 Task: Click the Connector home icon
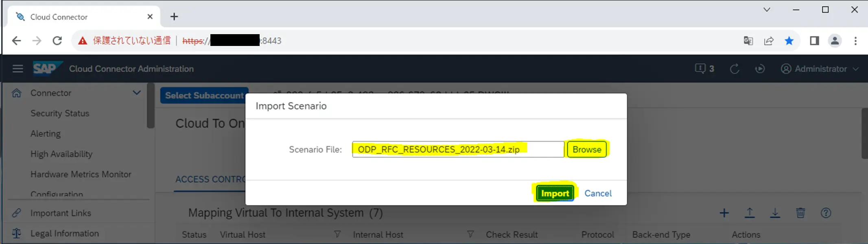pos(16,93)
